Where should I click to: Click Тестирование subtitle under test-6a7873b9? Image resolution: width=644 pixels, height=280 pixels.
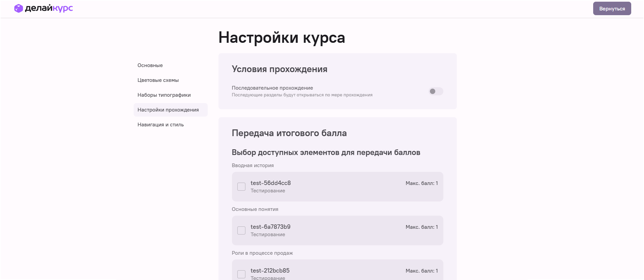268,235
